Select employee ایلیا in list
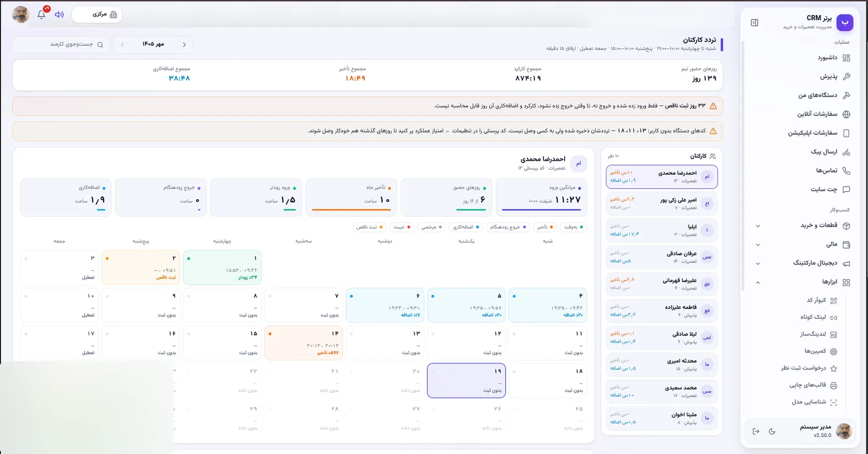This screenshot has height=454, width=868. pyautogui.click(x=662, y=230)
